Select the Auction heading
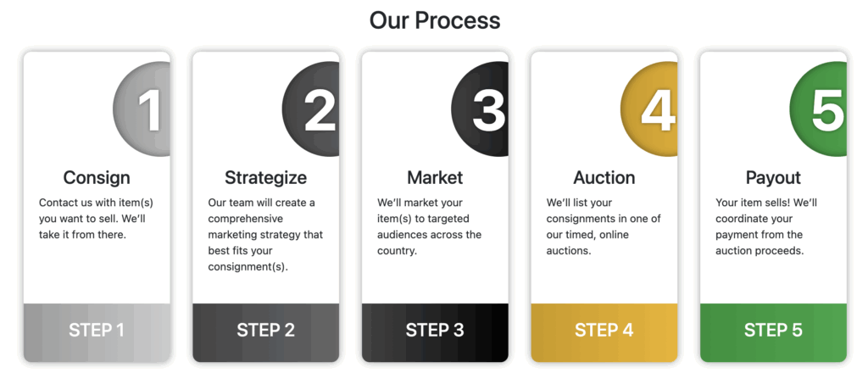 (x=604, y=177)
